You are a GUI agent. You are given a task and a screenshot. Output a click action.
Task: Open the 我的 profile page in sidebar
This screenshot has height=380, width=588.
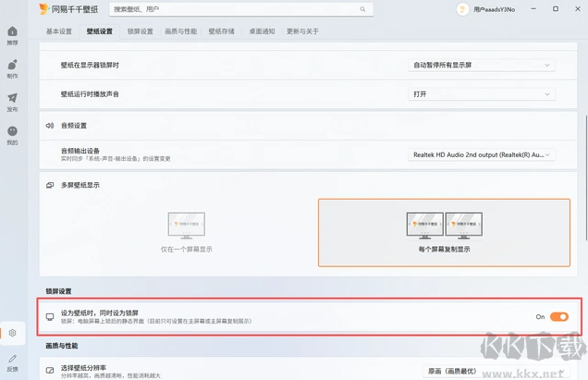click(x=12, y=135)
